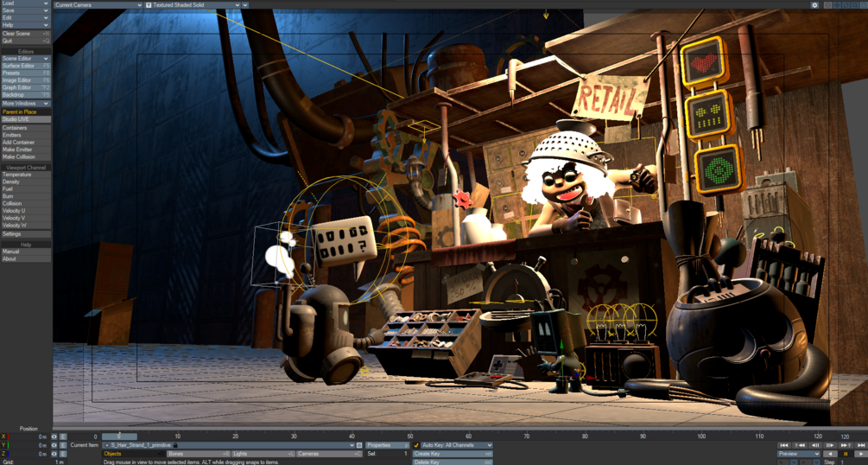The image size is (868, 465).
Task: Switch to Lights edit mode
Action: click(x=263, y=454)
